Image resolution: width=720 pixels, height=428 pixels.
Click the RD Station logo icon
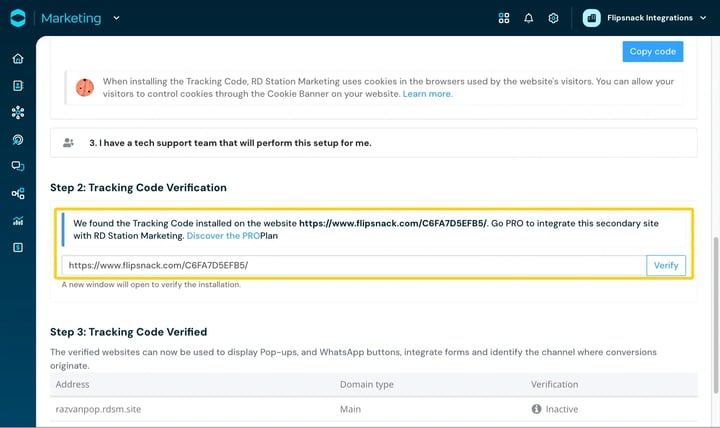click(x=17, y=18)
